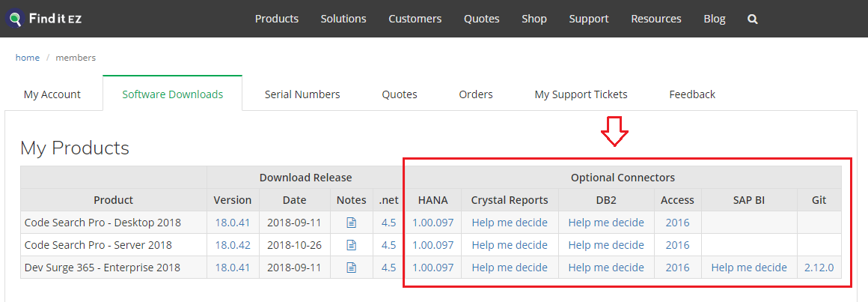Click Crystal Reports Help me decide, Desktop row

tap(510, 223)
